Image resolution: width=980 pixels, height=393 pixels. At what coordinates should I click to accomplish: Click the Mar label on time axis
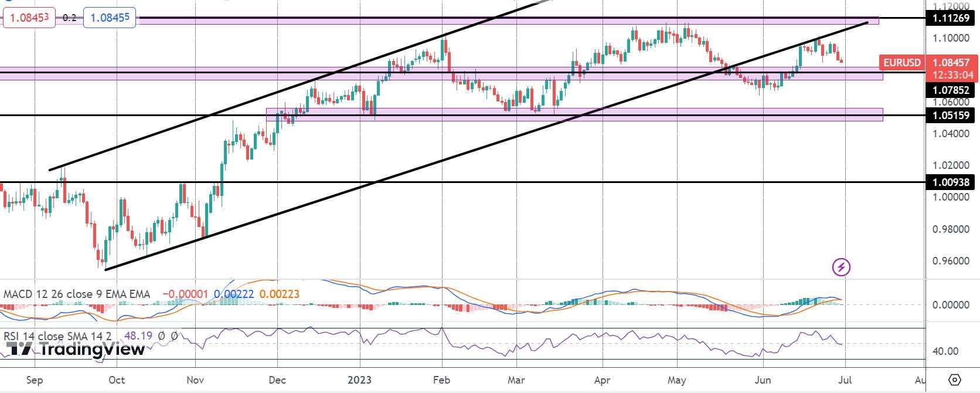click(516, 380)
